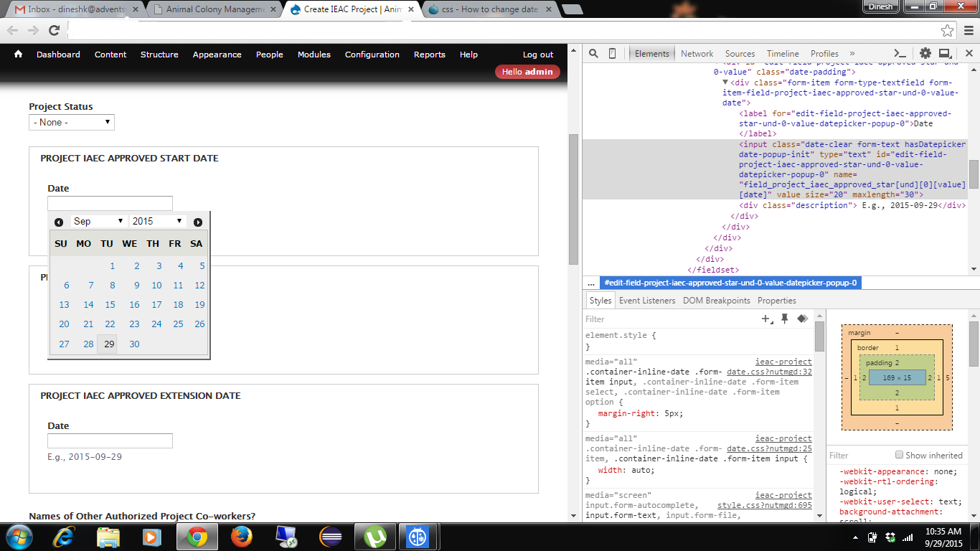Click the browser address bar

click(502, 30)
